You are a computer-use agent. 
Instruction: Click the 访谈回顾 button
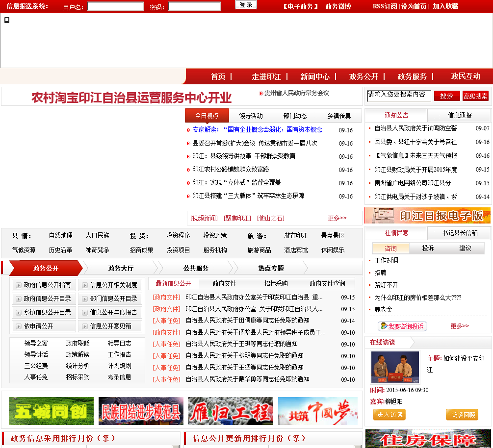462,414
